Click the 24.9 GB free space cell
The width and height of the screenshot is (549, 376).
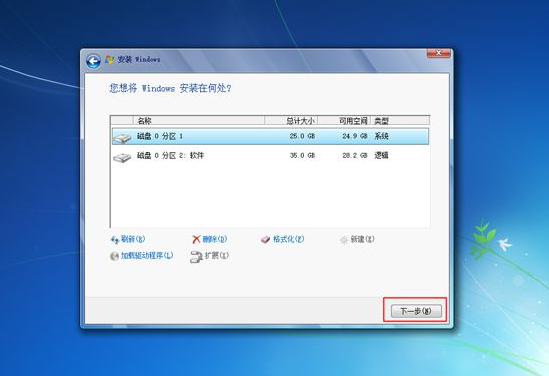[x=355, y=136]
